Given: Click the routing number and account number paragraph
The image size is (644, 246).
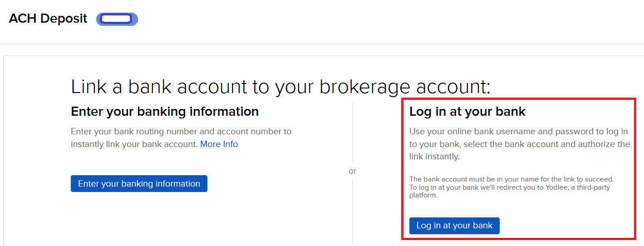Looking at the screenshot, I should coord(181,138).
